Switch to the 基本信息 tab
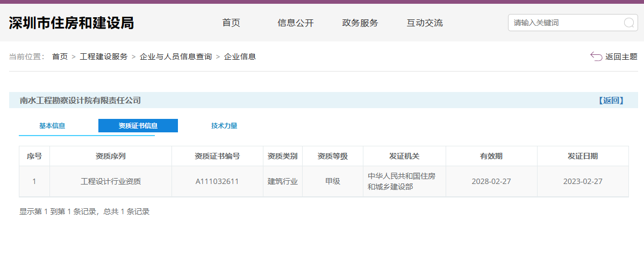Viewport: 644px width, 262px height. [52, 126]
